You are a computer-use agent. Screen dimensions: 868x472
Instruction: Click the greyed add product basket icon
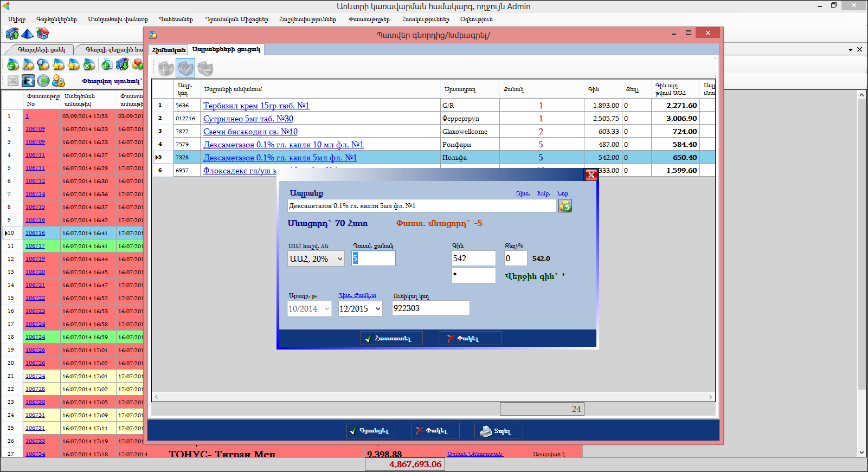(166, 68)
